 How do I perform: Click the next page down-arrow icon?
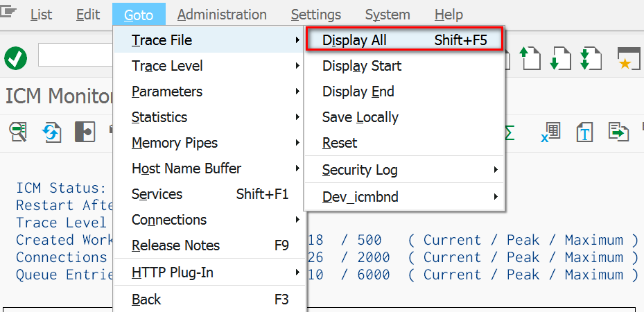coord(560,58)
